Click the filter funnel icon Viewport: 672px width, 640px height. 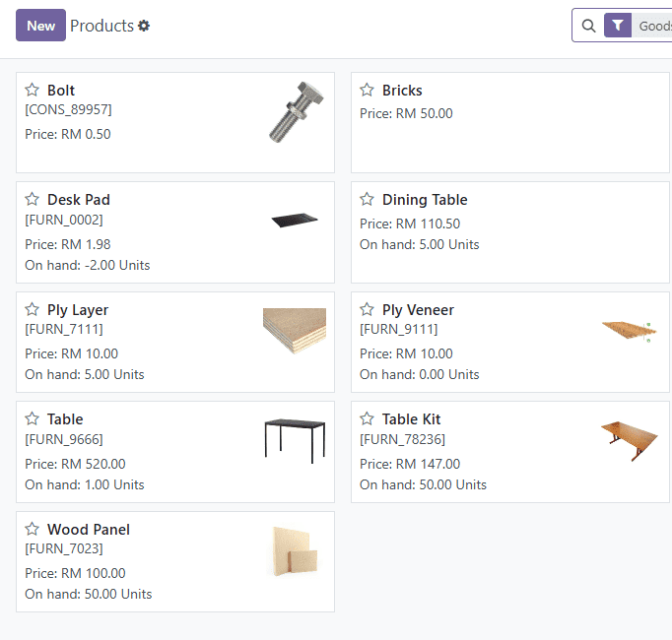click(x=617, y=27)
